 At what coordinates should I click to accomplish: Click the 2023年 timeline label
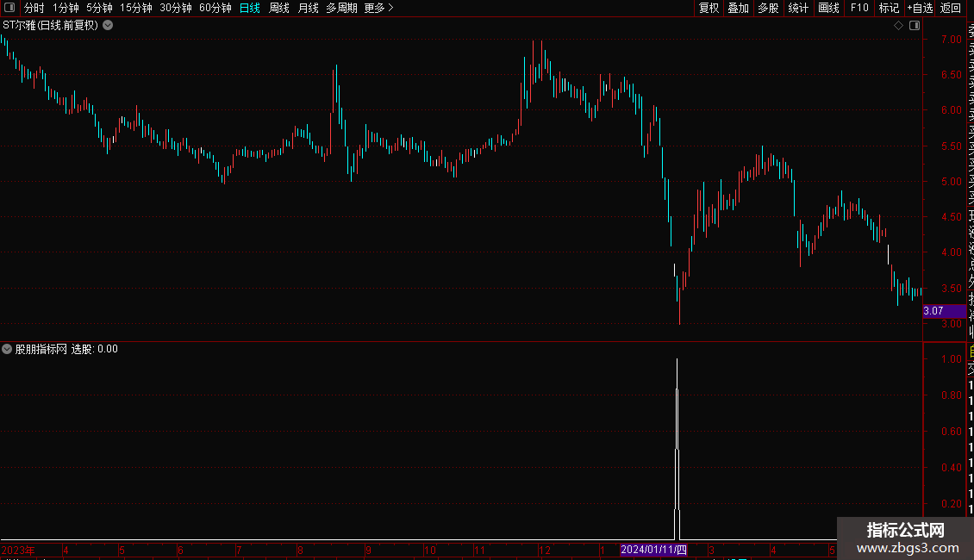tap(18, 550)
